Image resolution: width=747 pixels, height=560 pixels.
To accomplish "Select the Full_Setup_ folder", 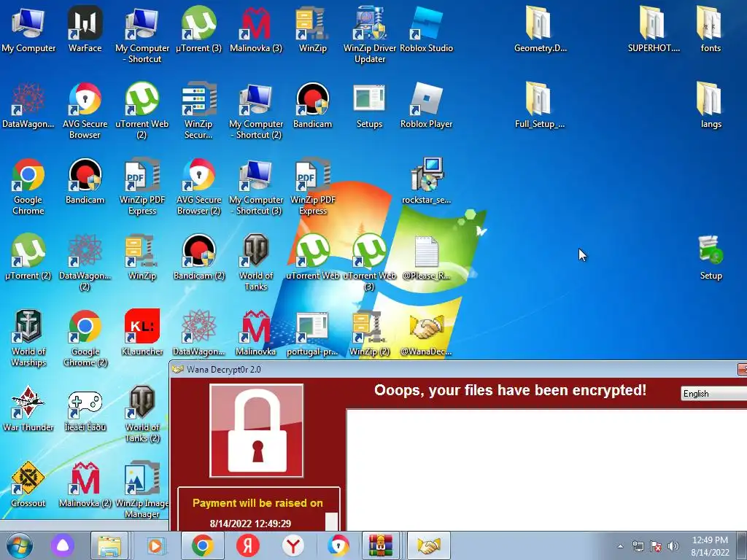I will [540, 105].
